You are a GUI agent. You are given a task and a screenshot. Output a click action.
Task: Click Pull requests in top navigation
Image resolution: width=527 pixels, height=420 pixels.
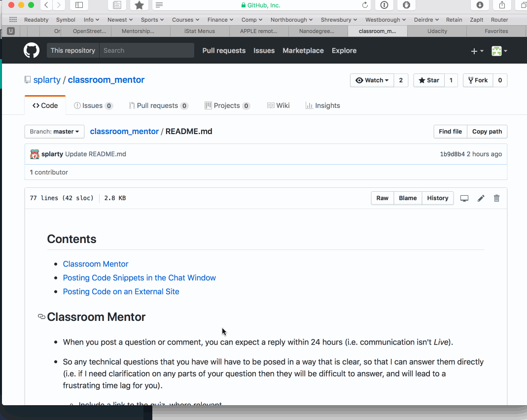point(224,51)
